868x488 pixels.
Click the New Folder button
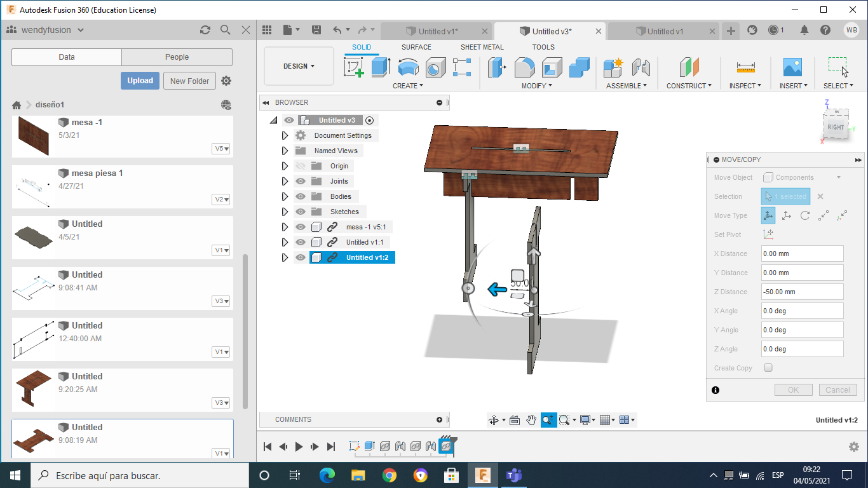click(x=189, y=81)
